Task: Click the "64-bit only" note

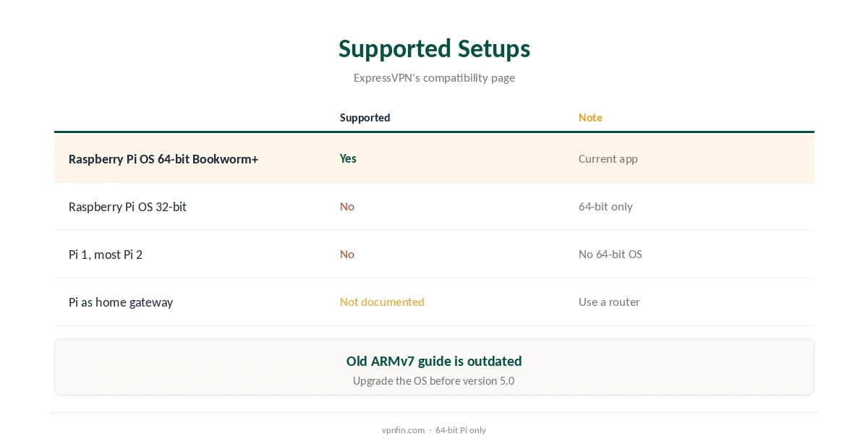Action: (x=605, y=206)
